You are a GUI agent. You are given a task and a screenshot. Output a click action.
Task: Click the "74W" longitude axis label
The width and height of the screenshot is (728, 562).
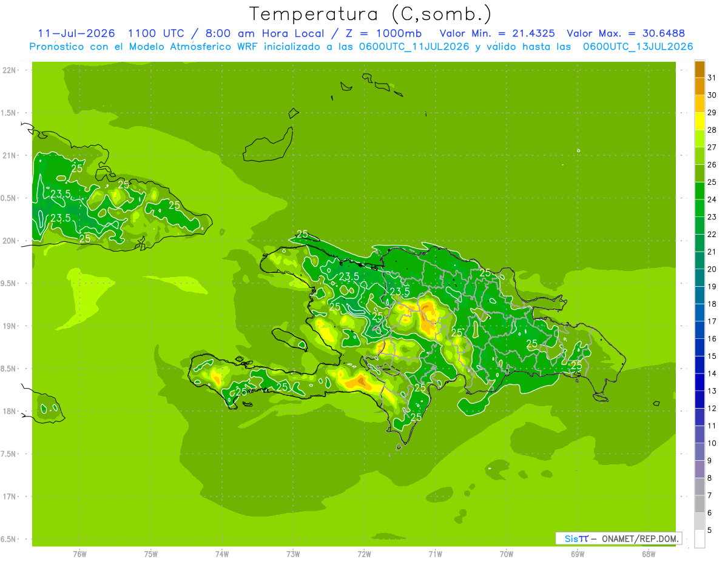(x=222, y=554)
